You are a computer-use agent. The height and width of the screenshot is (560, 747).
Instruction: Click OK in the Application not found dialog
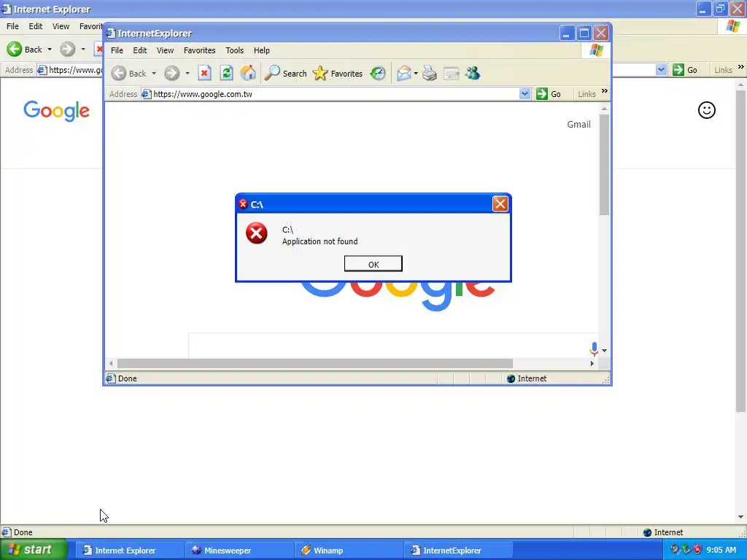(x=373, y=264)
